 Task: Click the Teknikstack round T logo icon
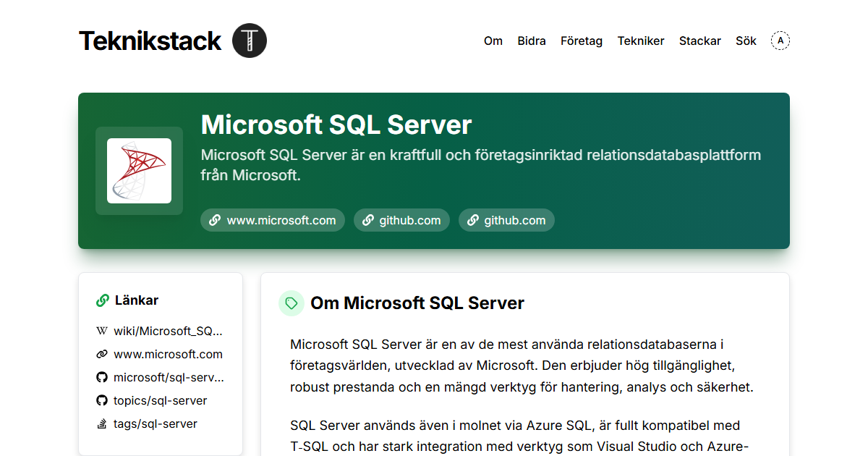tap(250, 41)
